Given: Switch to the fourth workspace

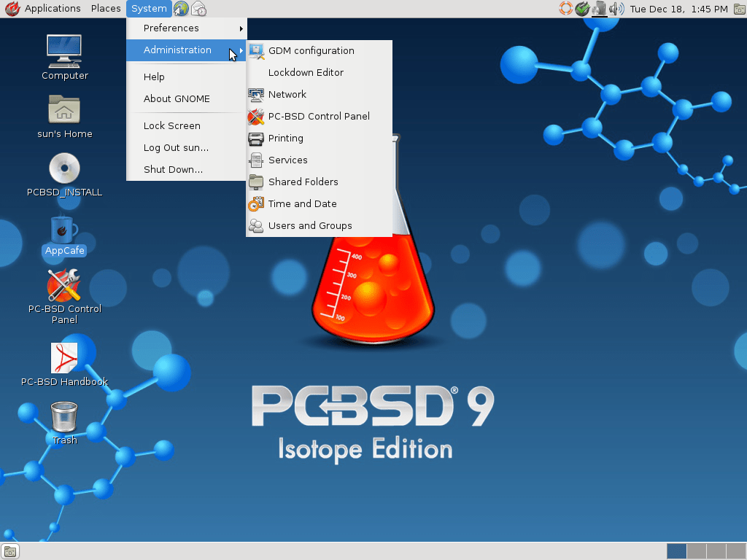Looking at the screenshot, I should pyautogui.click(x=736, y=551).
